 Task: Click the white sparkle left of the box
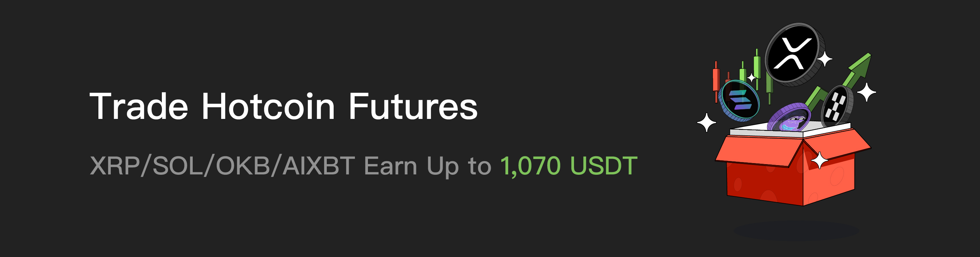pyautogui.click(x=706, y=122)
